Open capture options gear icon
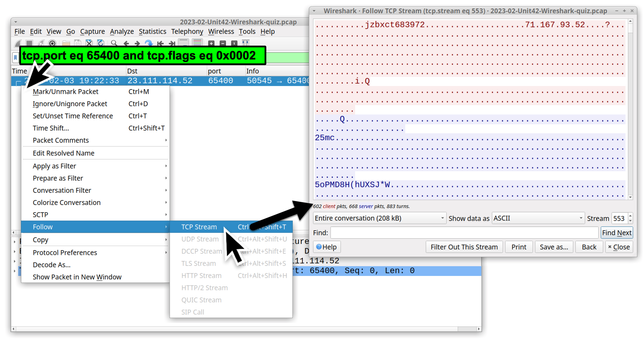Image resolution: width=644 pixels, height=340 pixels. [x=52, y=43]
